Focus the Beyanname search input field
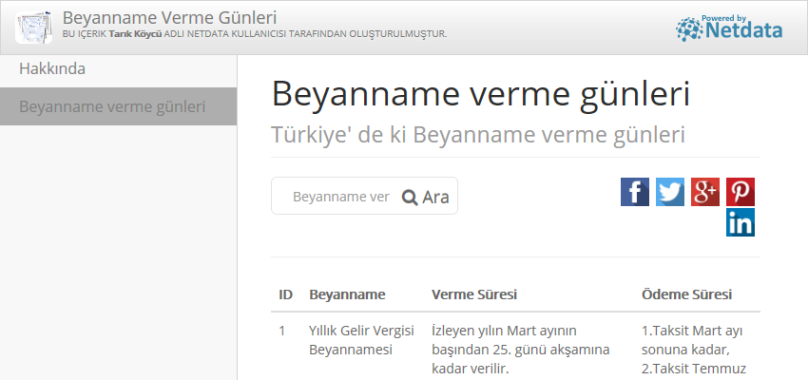The height and width of the screenshot is (380, 808). (x=341, y=197)
